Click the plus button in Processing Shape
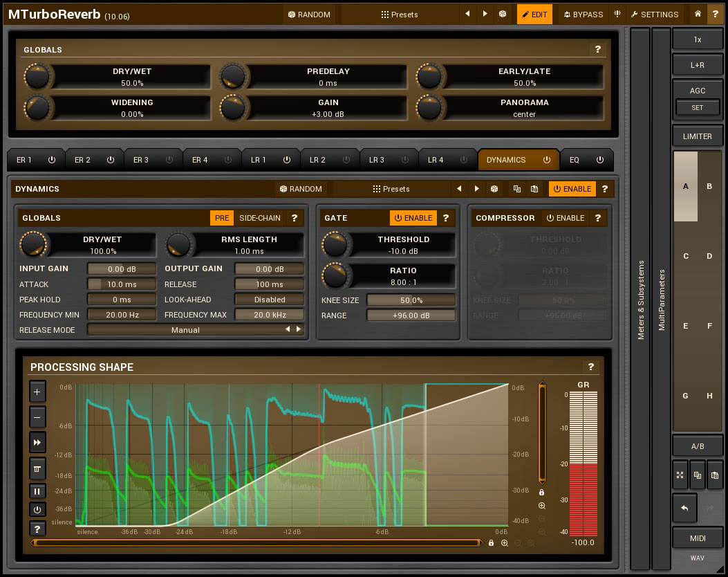728x577 pixels. pyautogui.click(x=37, y=392)
